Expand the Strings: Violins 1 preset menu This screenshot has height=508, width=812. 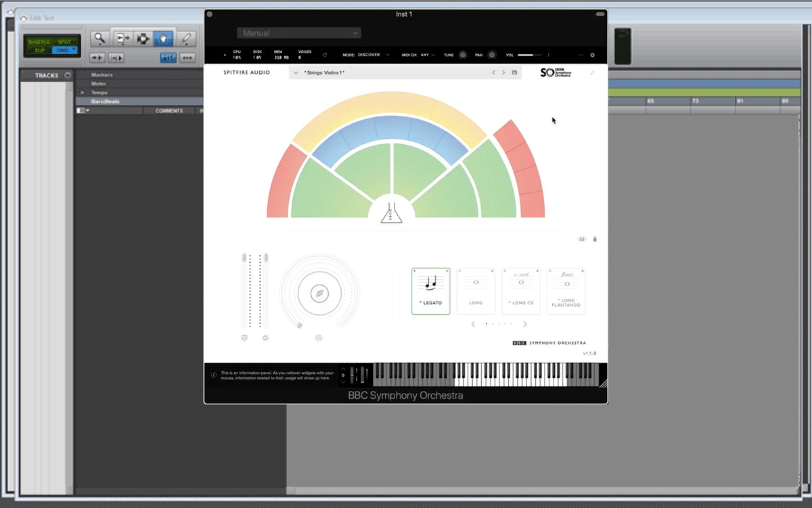click(296, 72)
